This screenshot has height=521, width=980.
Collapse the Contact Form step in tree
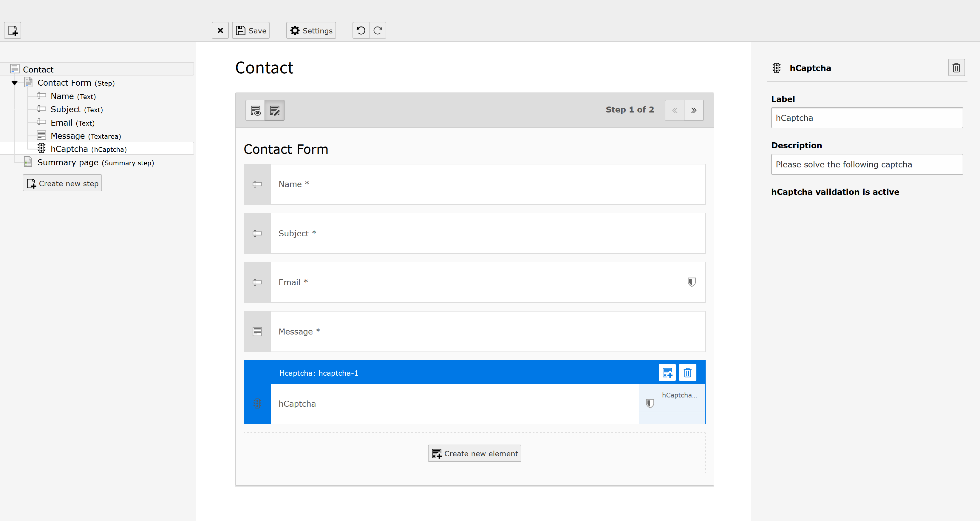[14, 83]
